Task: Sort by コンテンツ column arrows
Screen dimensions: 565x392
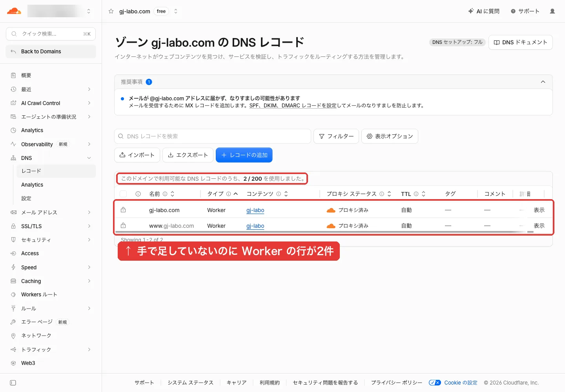Action: click(x=286, y=194)
